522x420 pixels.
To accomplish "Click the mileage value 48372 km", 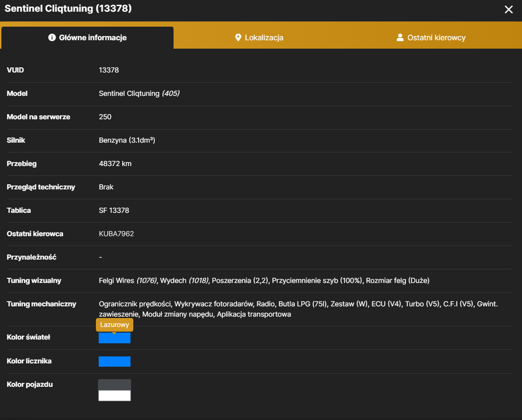I will point(115,164).
